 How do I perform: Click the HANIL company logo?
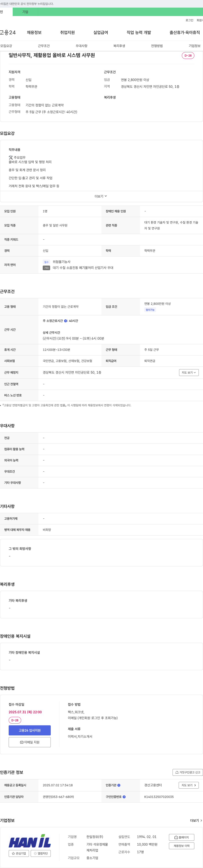(30, 841)
